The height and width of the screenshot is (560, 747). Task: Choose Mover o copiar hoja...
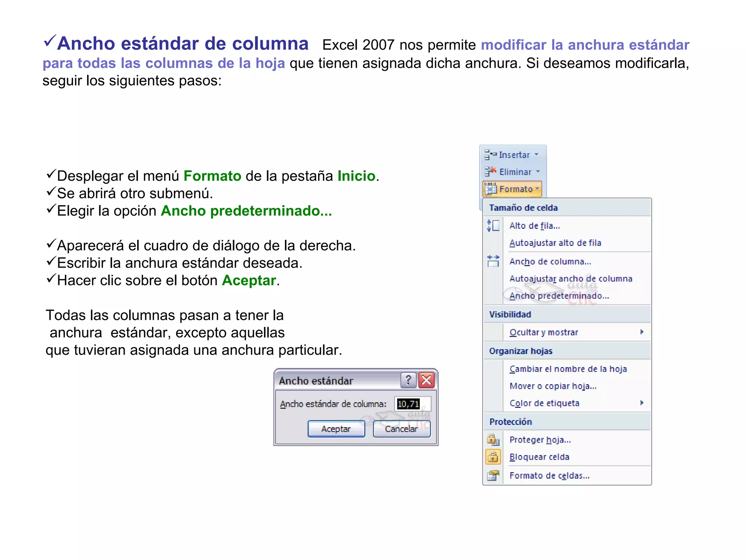[x=553, y=386]
